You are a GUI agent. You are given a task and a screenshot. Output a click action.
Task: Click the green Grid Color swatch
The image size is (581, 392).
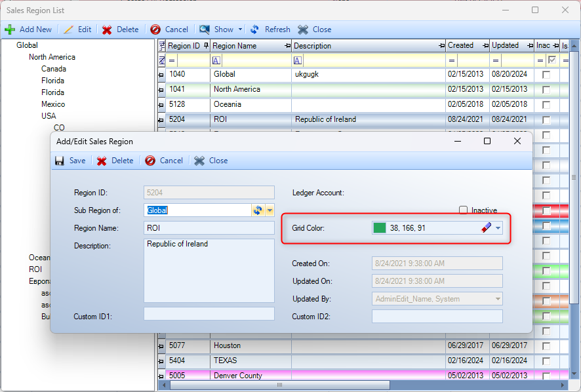click(380, 228)
